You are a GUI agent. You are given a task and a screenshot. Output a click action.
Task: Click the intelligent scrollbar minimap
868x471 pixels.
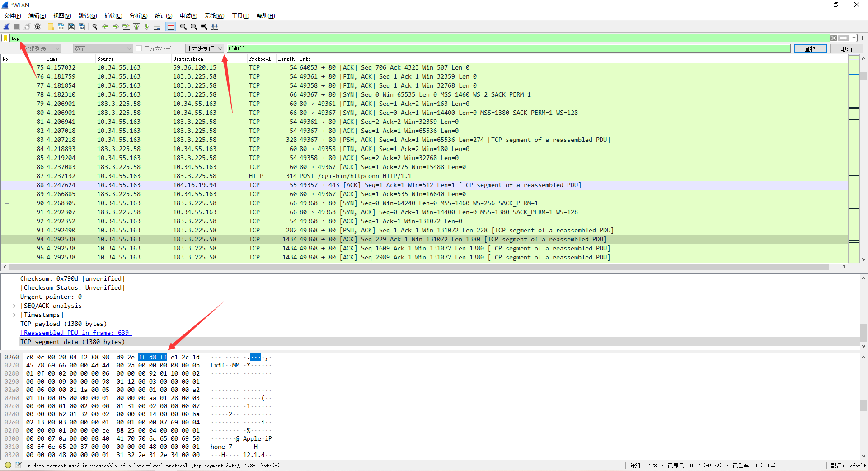pyautogui.click(x=854, y=158)
